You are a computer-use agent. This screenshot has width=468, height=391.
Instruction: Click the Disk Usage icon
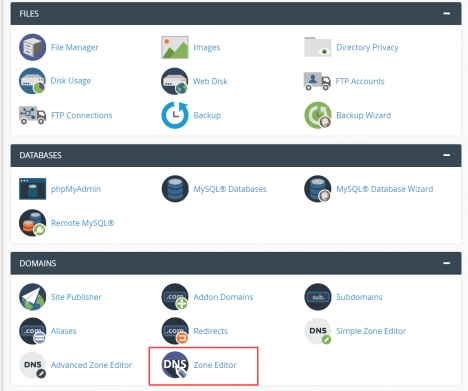[x=32, y=81]
